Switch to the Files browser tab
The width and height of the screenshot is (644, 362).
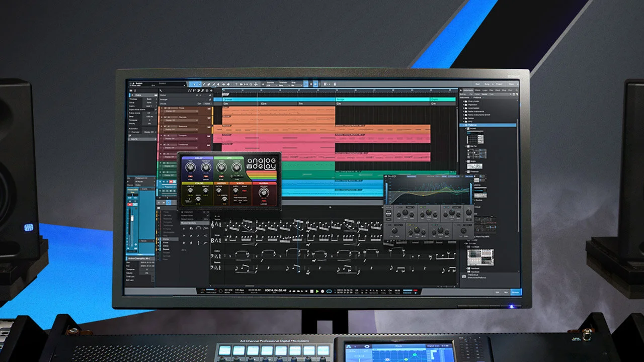tap(491, 90)
